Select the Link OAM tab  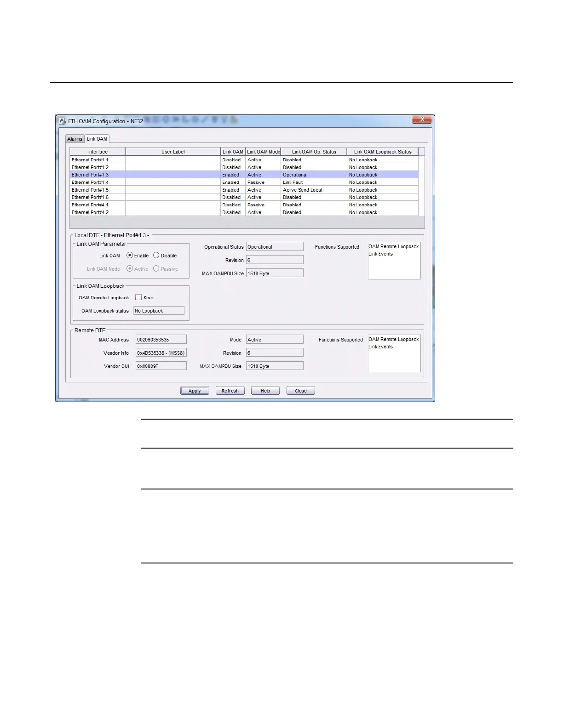97,139
